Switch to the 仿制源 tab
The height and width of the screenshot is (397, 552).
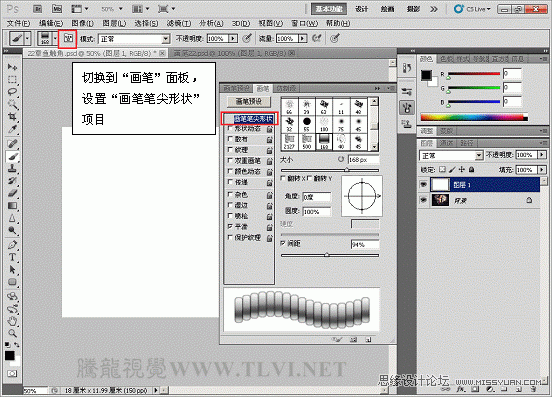[286, 88]
